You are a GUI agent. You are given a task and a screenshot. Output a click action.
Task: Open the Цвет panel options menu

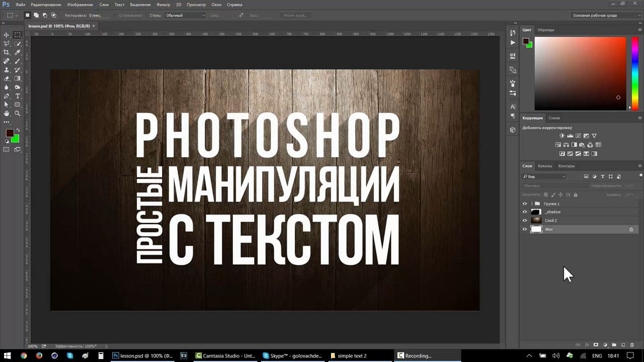pos(640,30)
